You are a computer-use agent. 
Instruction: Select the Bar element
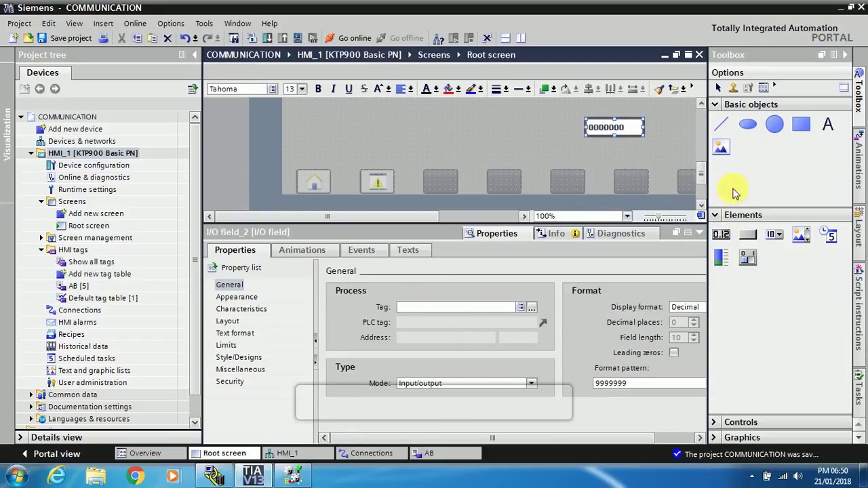(721, 257)
